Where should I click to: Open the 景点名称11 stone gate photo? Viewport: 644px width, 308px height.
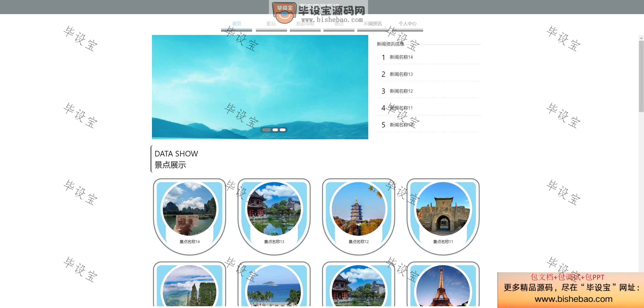[443, 209]
